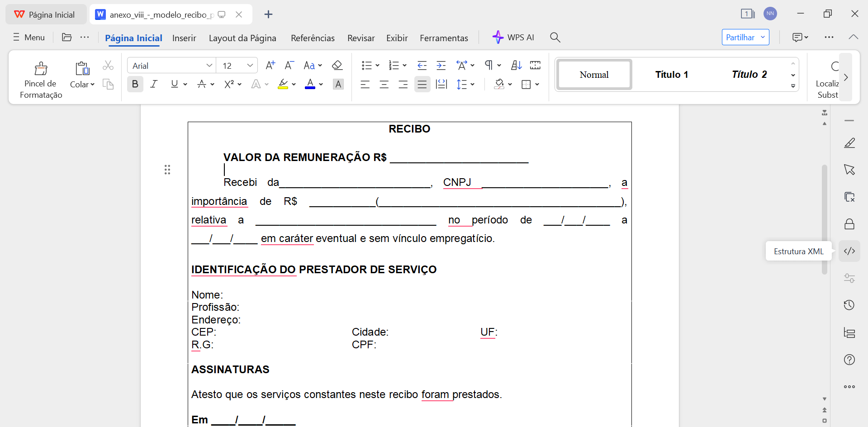This screenshot has height=427, width=868.
Task: Open the Revisar ribbon tab
Action: point(360,38)
